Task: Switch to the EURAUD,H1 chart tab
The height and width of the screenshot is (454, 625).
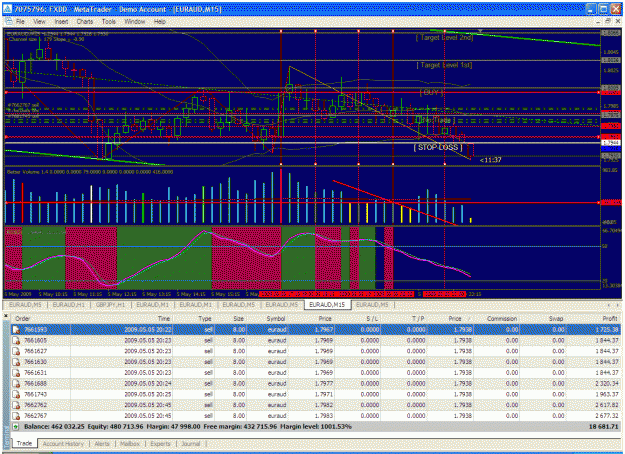Action: click(69, 305)
